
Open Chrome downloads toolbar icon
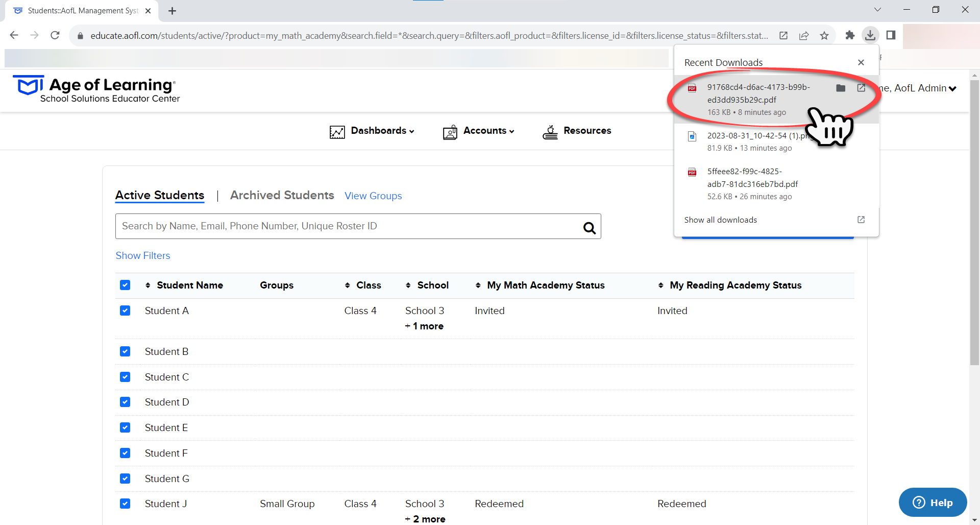click(x=870, y=35)
